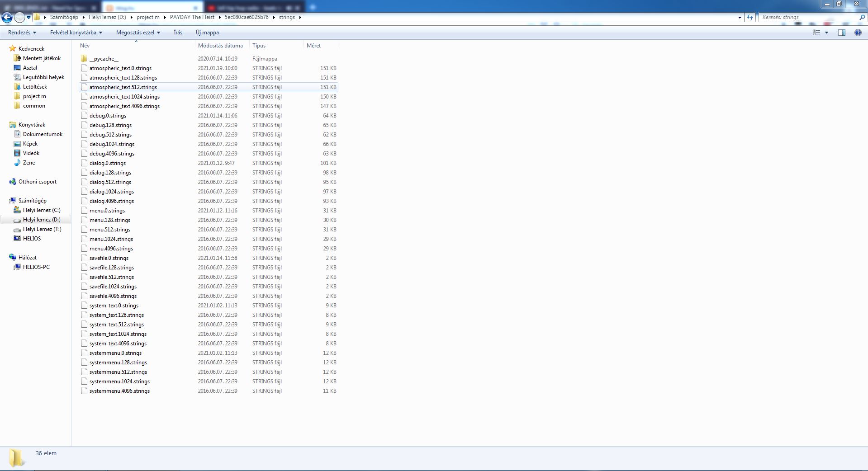Click the change view icon
The image size is (868, 471).
coord(816,33)
